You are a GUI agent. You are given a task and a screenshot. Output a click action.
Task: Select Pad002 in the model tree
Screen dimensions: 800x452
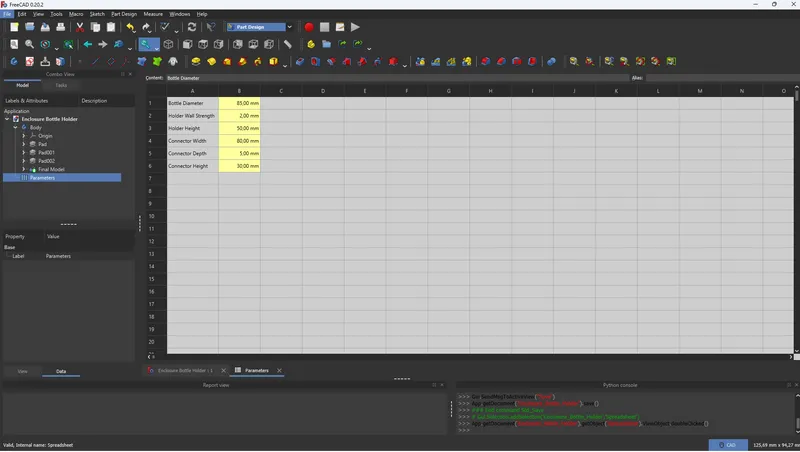(46, 161)
